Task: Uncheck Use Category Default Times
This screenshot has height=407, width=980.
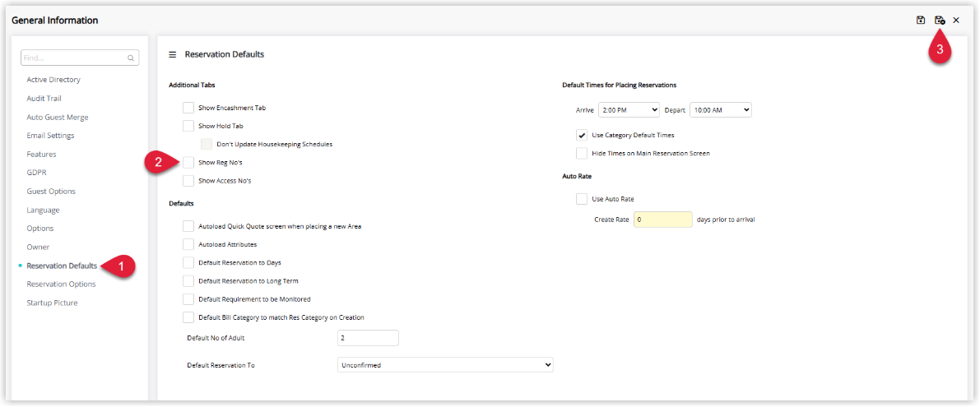Action: [x=582, y=135]
